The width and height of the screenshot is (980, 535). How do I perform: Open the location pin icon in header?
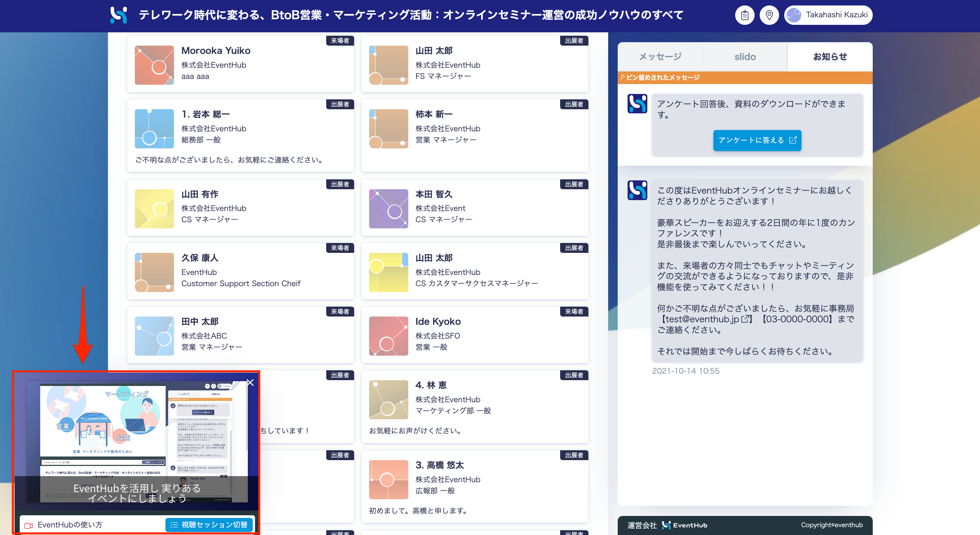click(x=769, y=15)
